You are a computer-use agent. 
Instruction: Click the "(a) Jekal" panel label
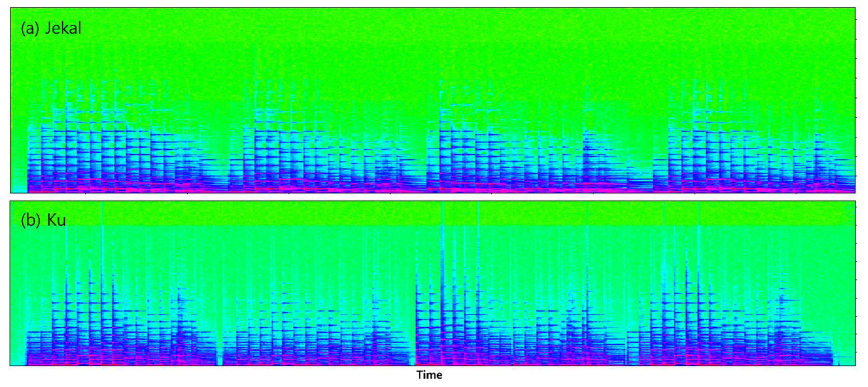[x=51, y=28]
